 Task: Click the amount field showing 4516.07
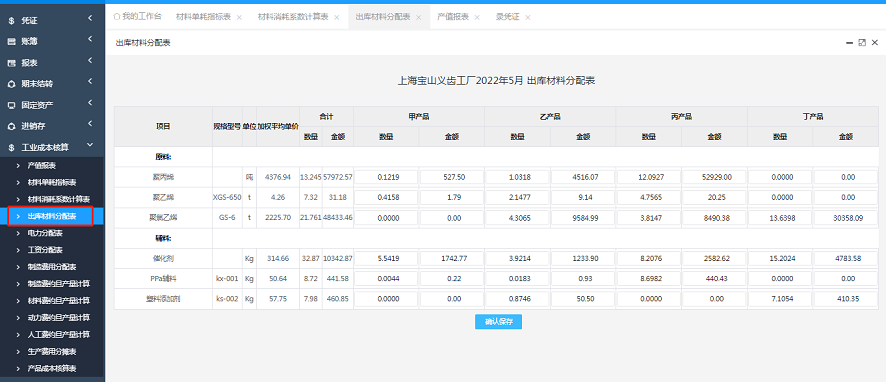coord(583,177)
